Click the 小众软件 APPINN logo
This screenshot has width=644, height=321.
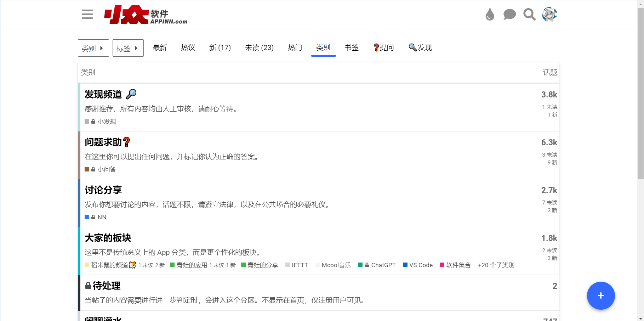pyautogui.click(x=146, y=15)
